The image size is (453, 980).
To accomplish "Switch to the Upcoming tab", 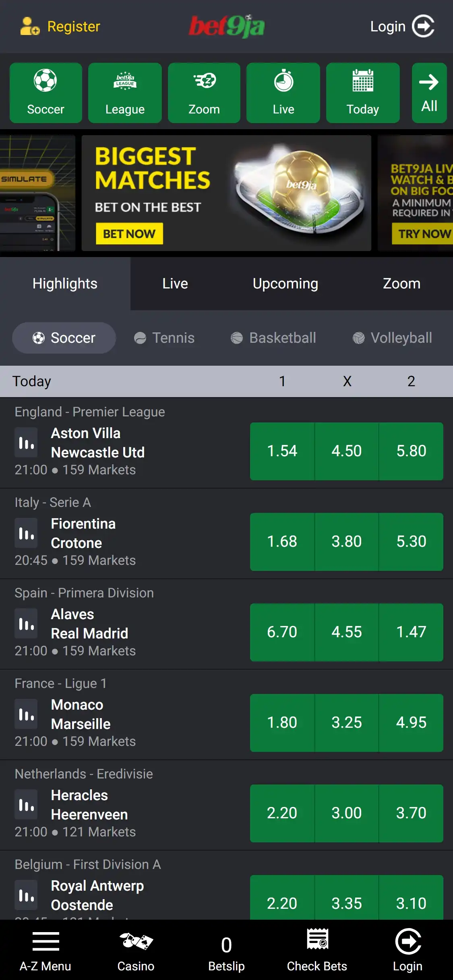I will (285, 284).
